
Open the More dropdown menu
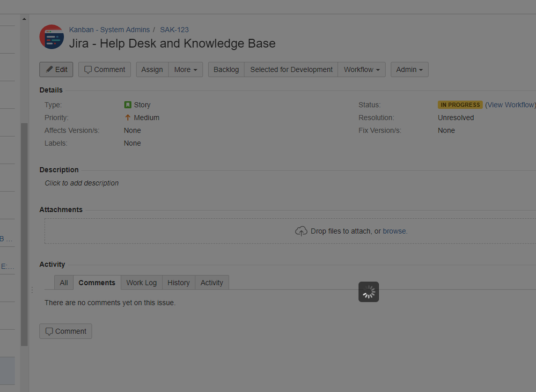186,69
